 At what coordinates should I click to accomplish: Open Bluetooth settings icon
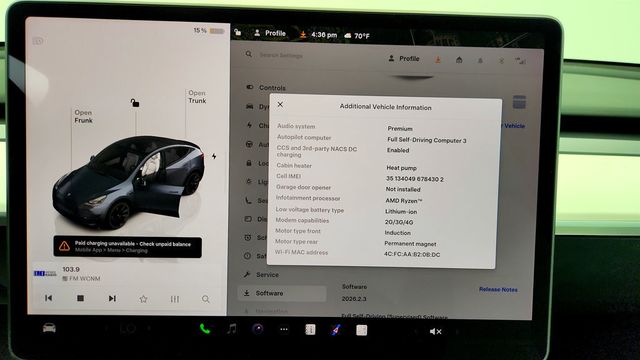501,61
